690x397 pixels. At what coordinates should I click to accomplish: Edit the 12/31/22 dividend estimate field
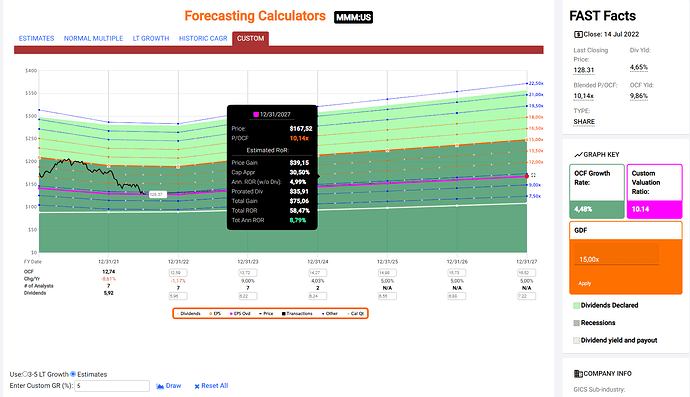tap(178, 296)
